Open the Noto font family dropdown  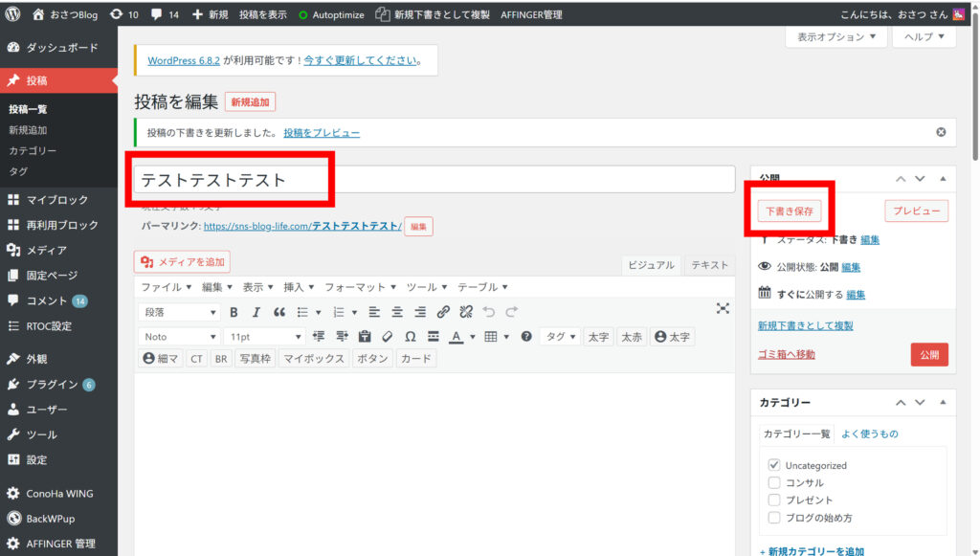coord(179,337)
